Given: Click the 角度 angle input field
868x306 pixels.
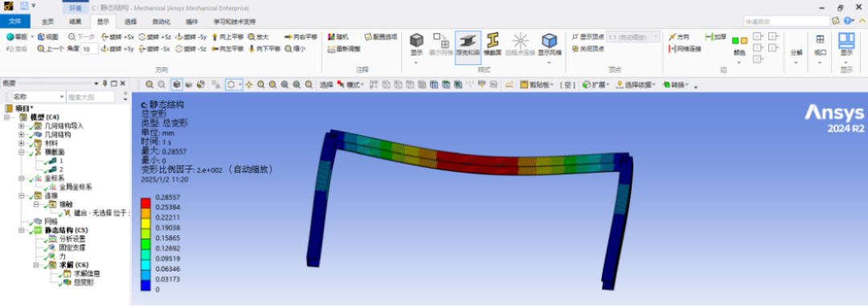Looking at the screenshot, I should pos(89,49).
